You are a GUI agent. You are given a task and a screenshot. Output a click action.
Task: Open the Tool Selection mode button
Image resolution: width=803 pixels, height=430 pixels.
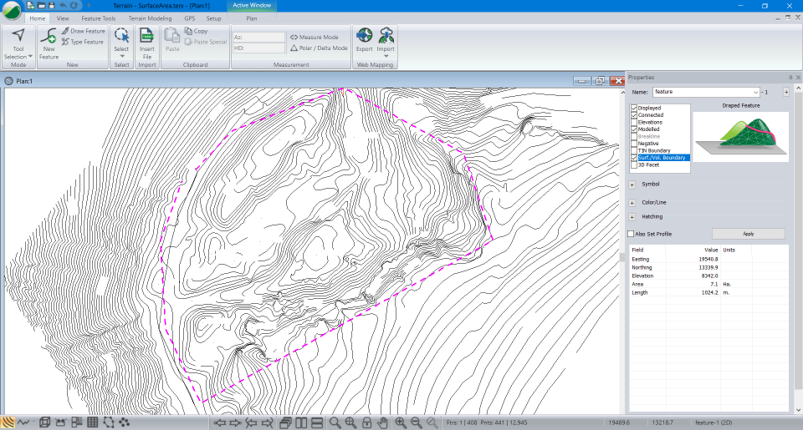[18, 45]
